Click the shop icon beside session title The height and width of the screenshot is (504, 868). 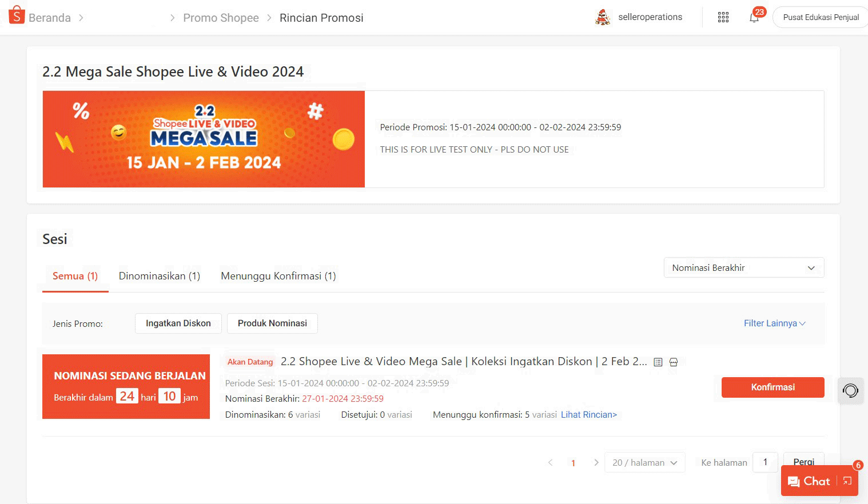(x=674, y=362)
